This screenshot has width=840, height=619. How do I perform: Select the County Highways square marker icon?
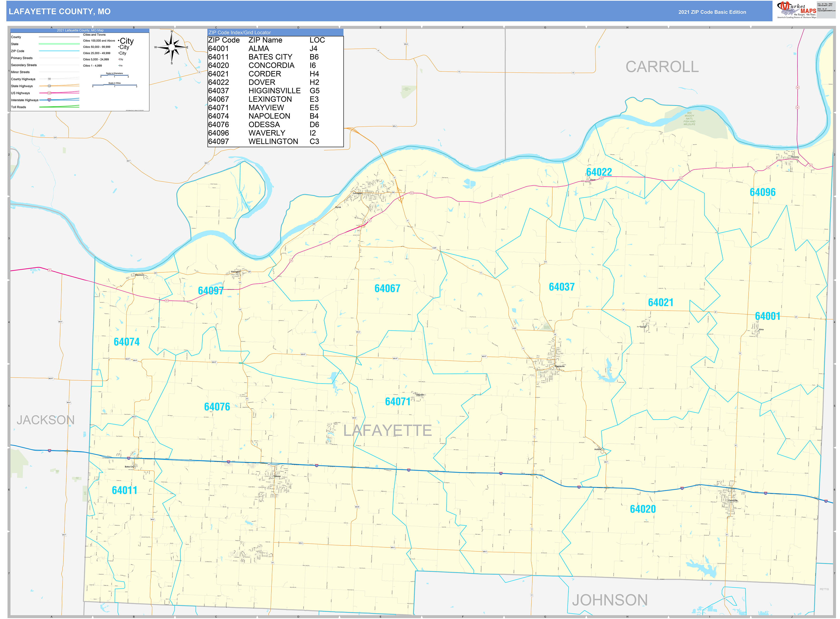pyautogui.click(x=50, y=79)
